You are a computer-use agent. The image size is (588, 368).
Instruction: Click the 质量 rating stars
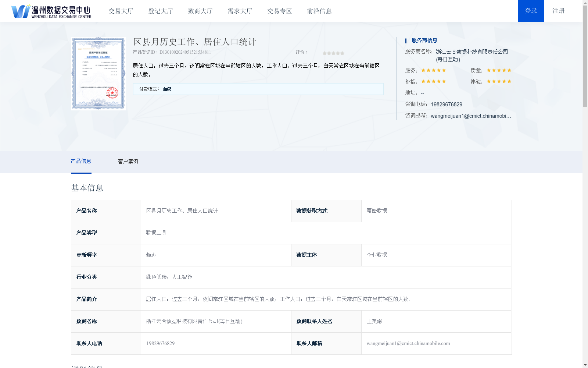point(499,70)
